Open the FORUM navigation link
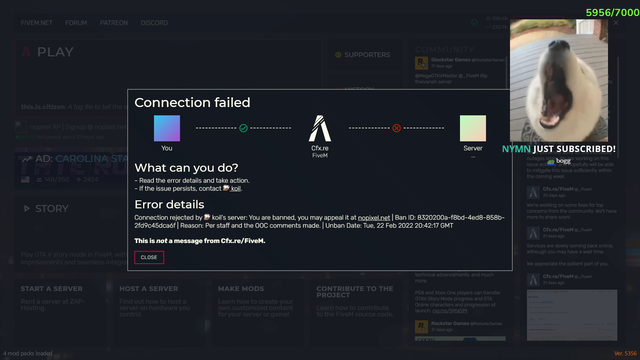The height and width of the screenshot is (360, 640). click(x=76, y=23)
